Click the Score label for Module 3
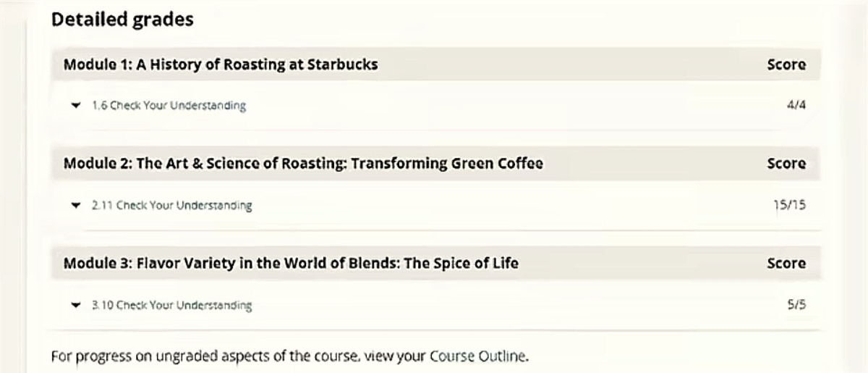This screenshot has width=868, height=373. (786, 264)
